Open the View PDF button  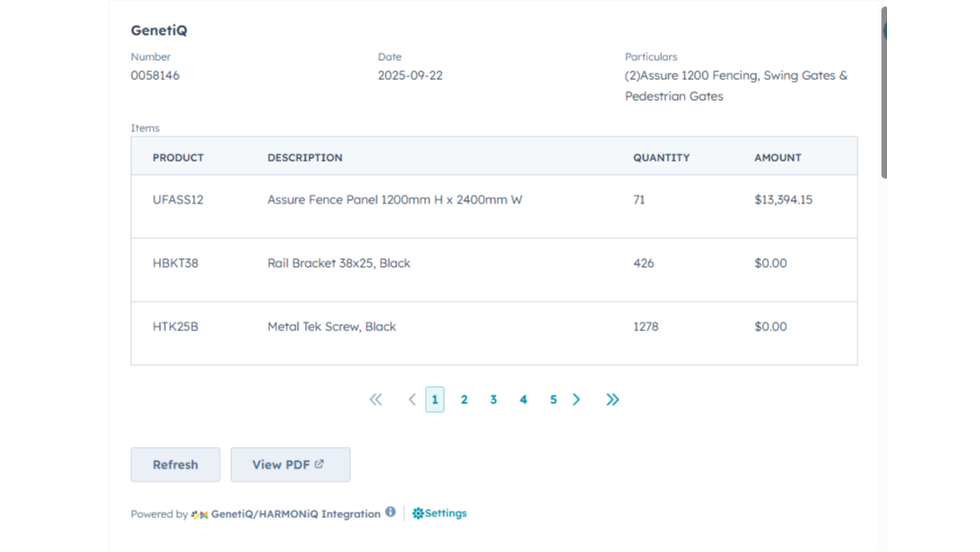(290, 464)
